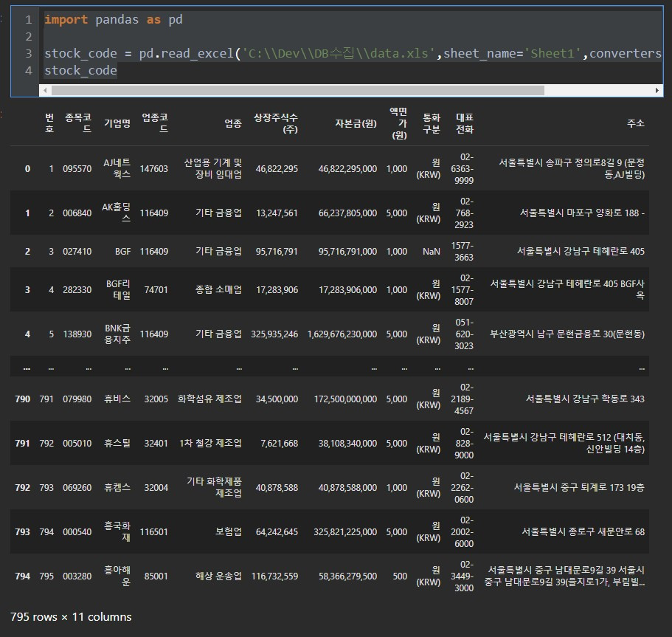This screenshot has height=637, width=672.
Task: Click industry code 74701
Action: point(156,290)
